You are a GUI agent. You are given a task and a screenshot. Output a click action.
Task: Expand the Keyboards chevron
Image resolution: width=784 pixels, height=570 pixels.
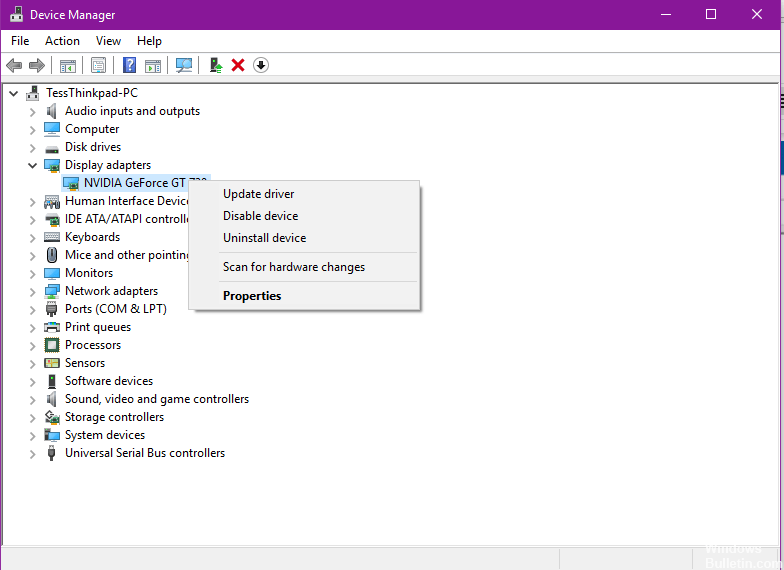click(32, 238)
